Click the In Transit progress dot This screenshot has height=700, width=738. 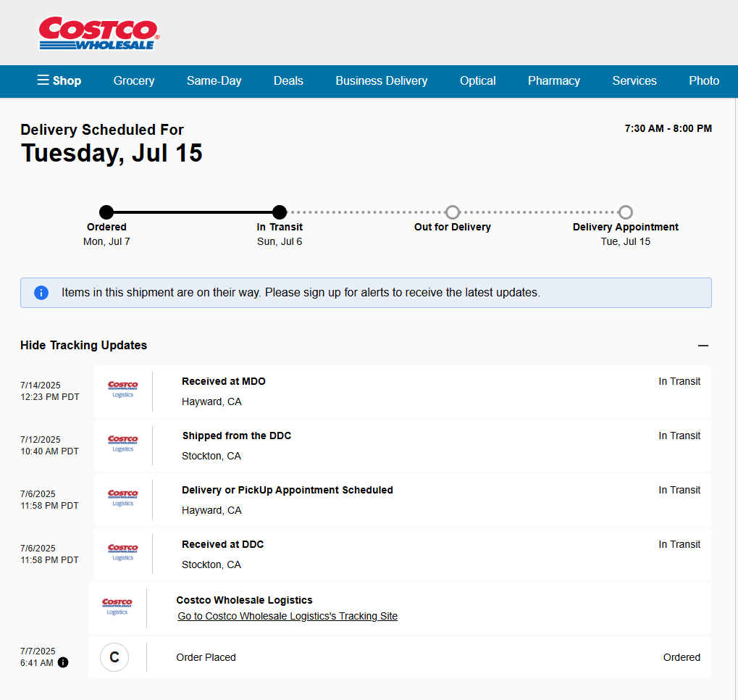tap(280, 212)
